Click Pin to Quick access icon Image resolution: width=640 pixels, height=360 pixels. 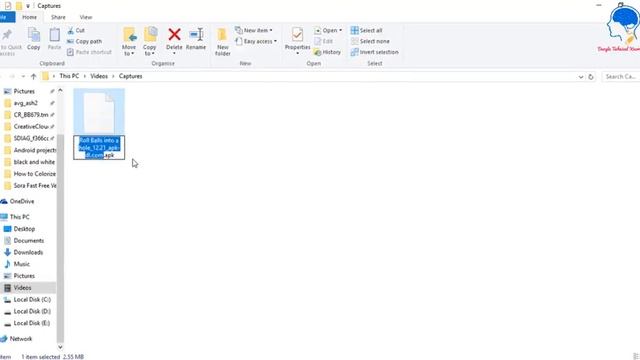(x=7, y=35)
